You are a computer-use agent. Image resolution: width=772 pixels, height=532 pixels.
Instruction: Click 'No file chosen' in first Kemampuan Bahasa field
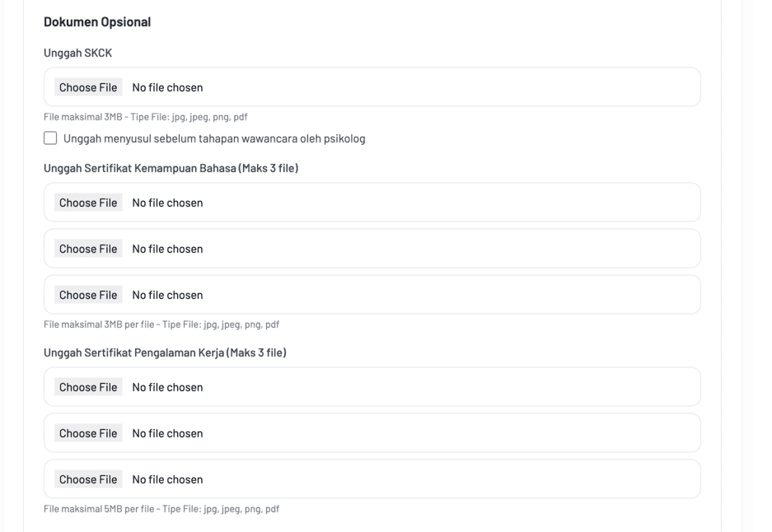click(167, 203)
